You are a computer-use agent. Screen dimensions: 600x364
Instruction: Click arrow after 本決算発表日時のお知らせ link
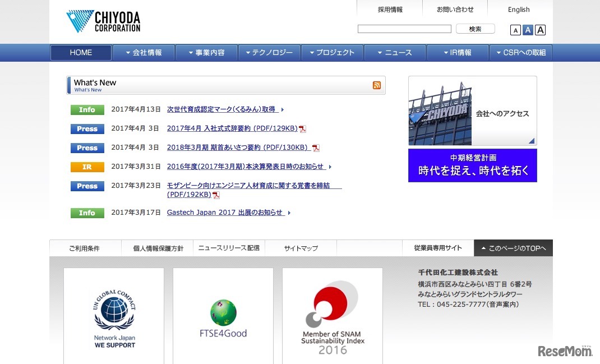(330, 167)
